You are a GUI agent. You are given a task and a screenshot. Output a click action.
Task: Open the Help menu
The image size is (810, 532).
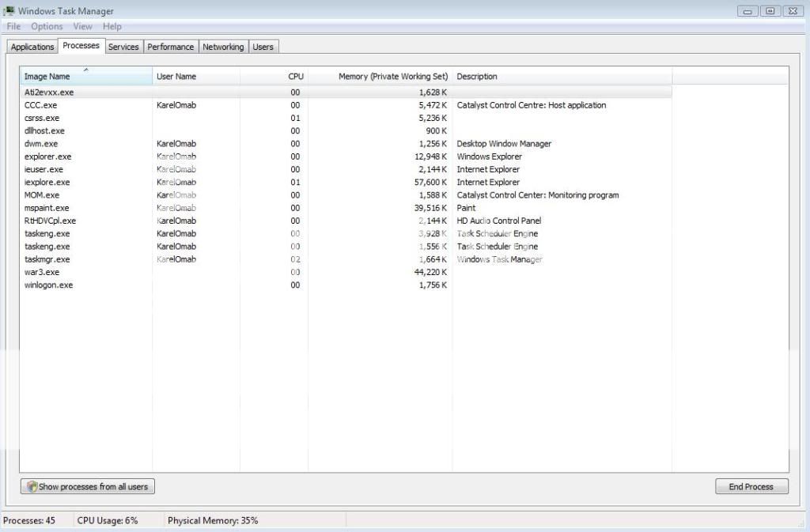coord(112,26)
